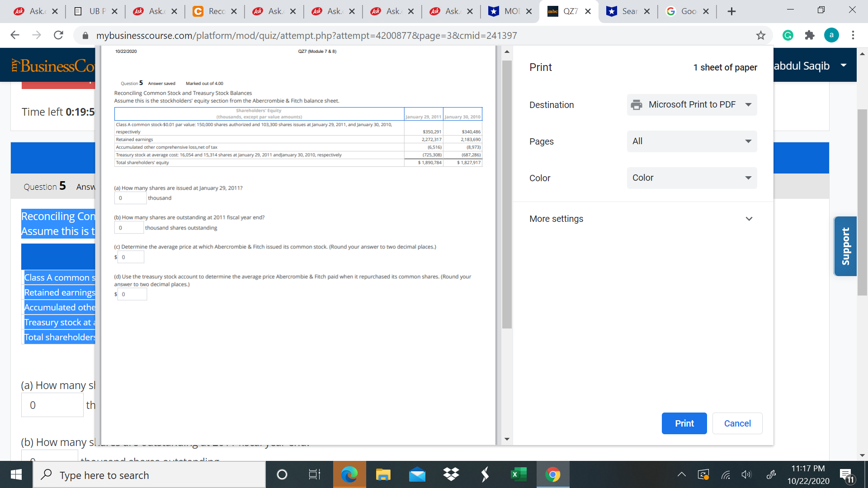Open the Pages dropdown set to All
This screenshot has height=488, width=868.
click(x=692, y=141)
